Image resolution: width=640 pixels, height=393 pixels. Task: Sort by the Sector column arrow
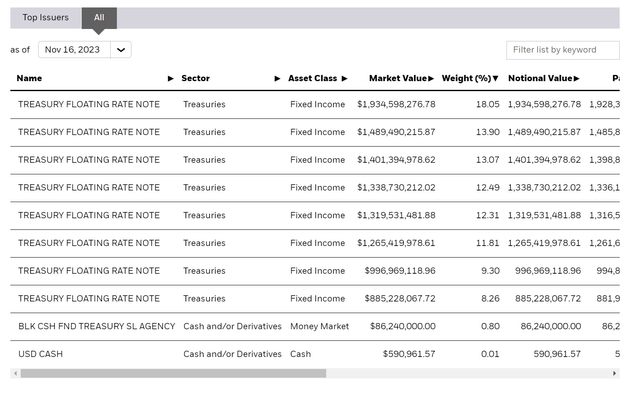click(277, 78)
